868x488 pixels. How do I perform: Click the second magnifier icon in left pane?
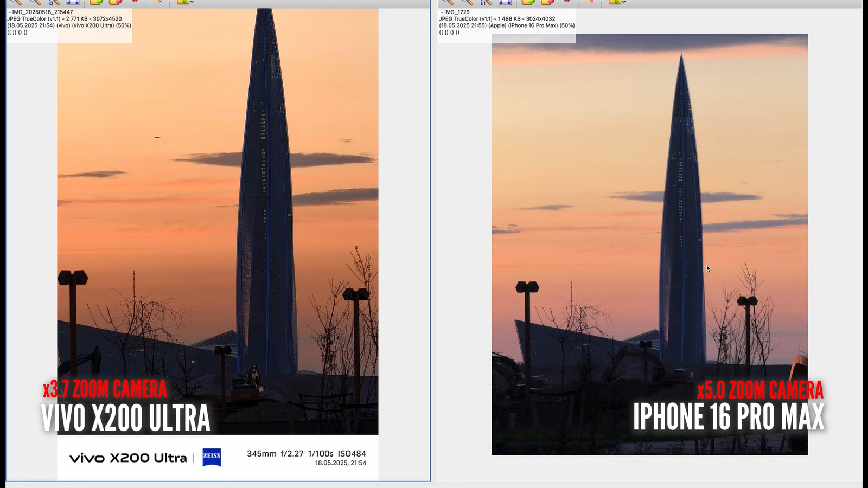(35, 2)
